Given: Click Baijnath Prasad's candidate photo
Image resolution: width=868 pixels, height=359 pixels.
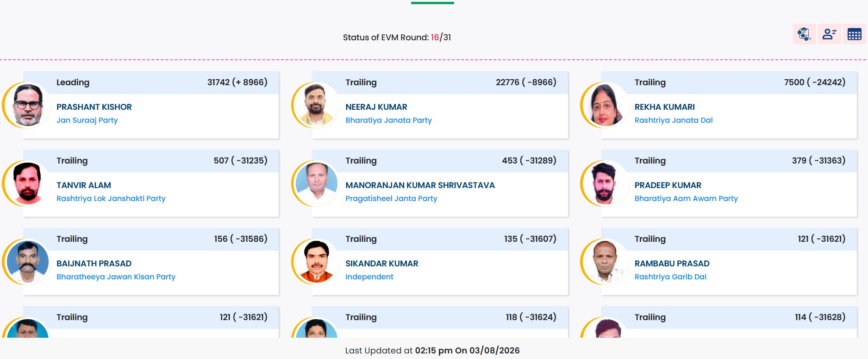Looking at the screenshot, I should click(27, 262).
